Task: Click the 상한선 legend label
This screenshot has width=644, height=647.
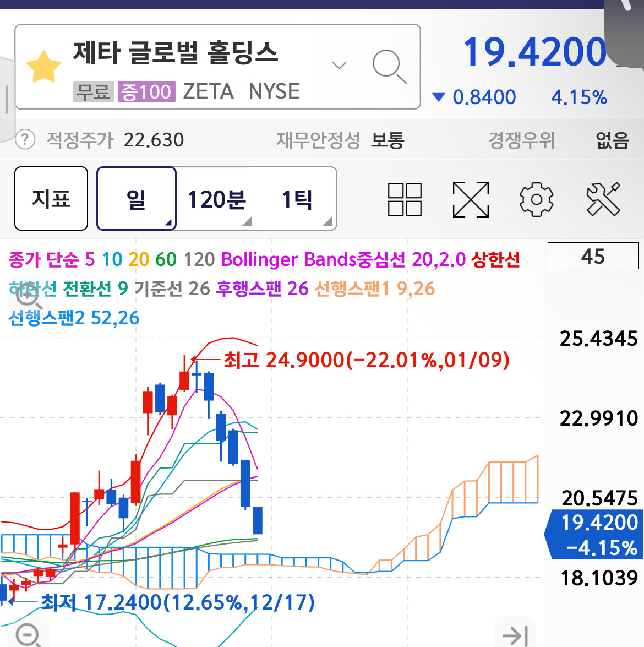Action: click(495, 259)
